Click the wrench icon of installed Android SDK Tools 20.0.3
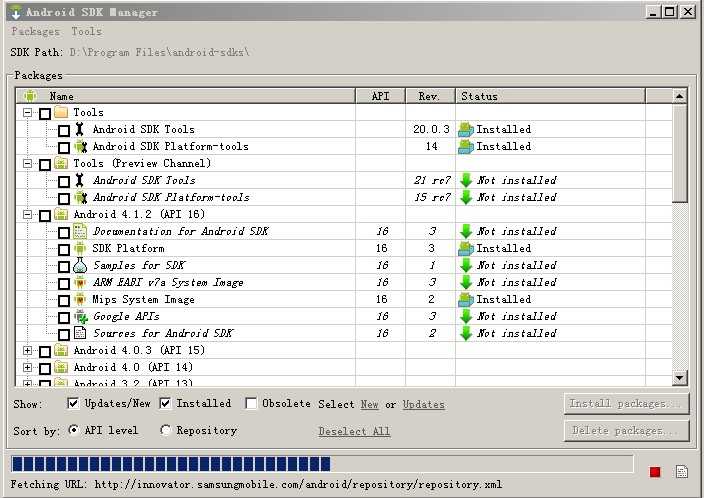Screen dimensions: 704x498 click(79, 129)
